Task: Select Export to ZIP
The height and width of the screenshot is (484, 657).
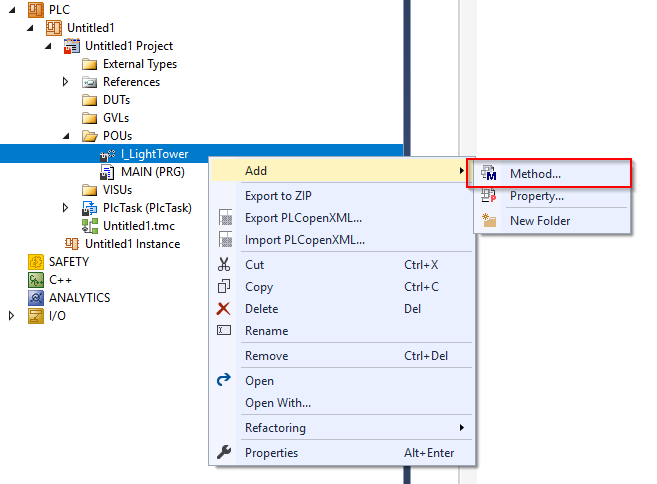Action: [x=342, y=196]
